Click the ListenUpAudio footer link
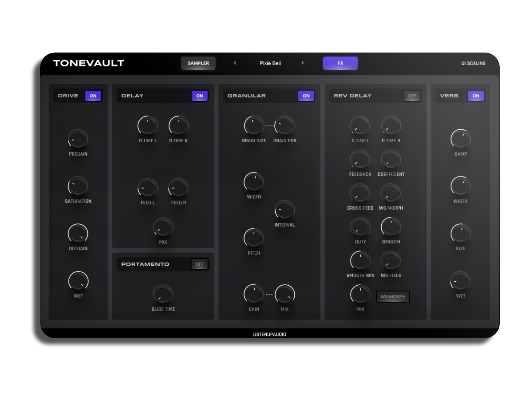The width and height of the screenshot is (532, 399). coord(269,334)
